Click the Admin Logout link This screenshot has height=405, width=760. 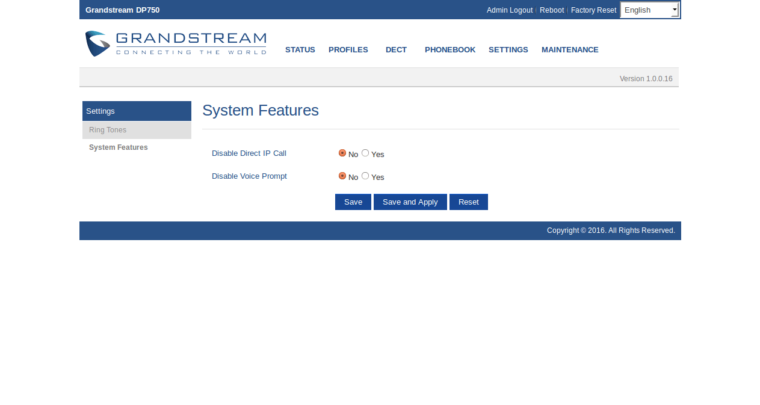tap(509, 10)
